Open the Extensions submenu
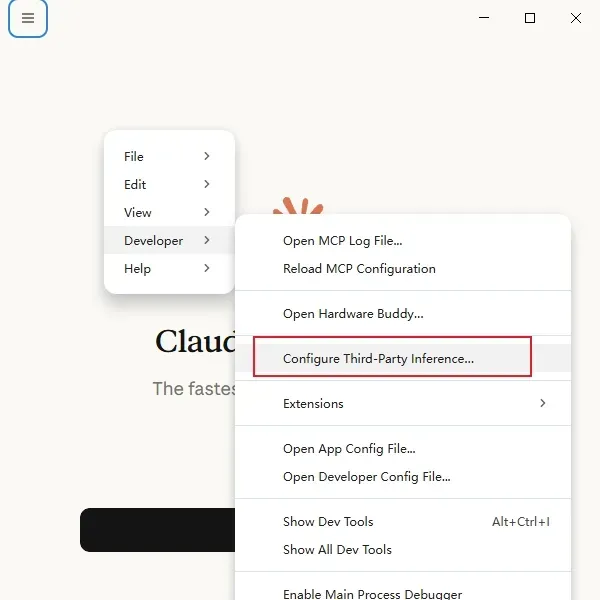 (x=403, y=403)
